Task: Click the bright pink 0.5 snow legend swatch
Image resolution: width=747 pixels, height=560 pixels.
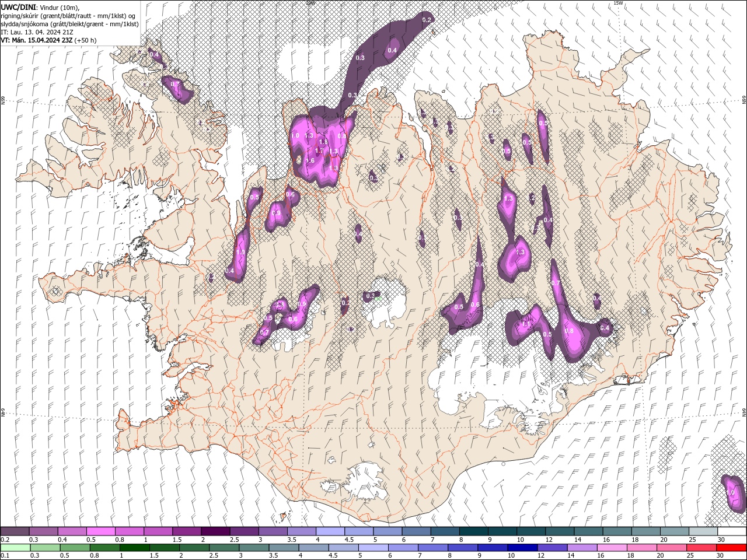Action: (100, 531)
